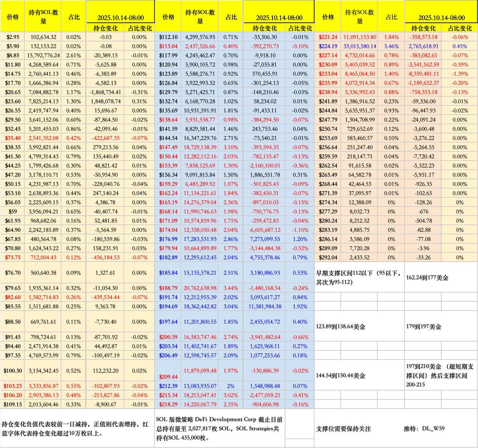
Task: Select the 20,762,638.98 holdings cell
Action: (x=200, y=288)
